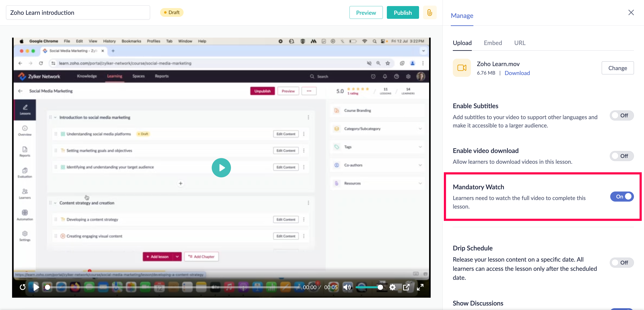This screenshot has width=644, height=310.
Task: Close the Manage panel
Action: pos(631,13)
